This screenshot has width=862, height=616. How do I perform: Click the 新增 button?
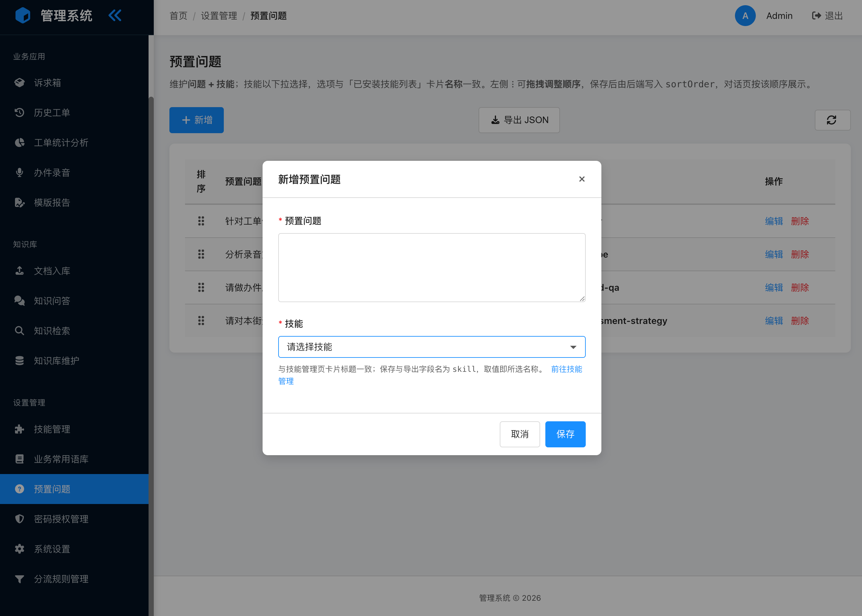197,120
